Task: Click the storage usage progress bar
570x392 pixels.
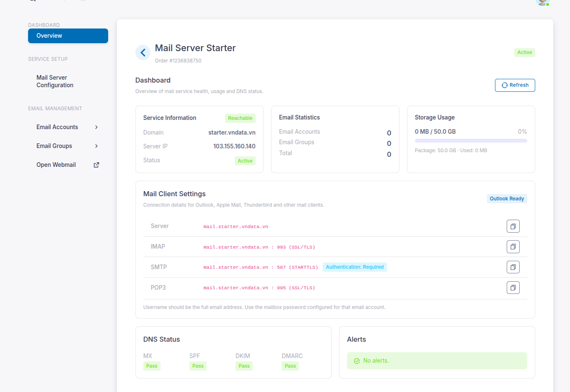Action: point(471,141)
